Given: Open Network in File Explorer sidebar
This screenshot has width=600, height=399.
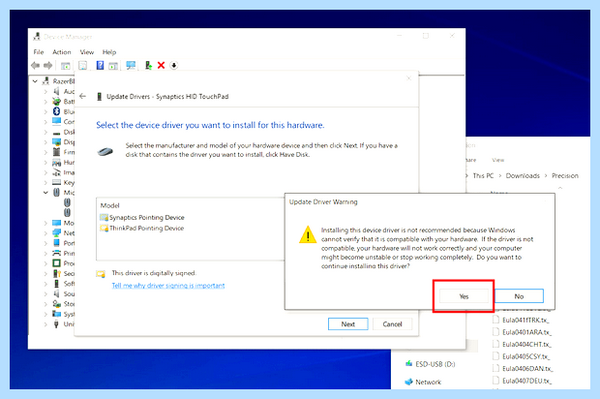Looking at the screenshot, I should 423,382.
